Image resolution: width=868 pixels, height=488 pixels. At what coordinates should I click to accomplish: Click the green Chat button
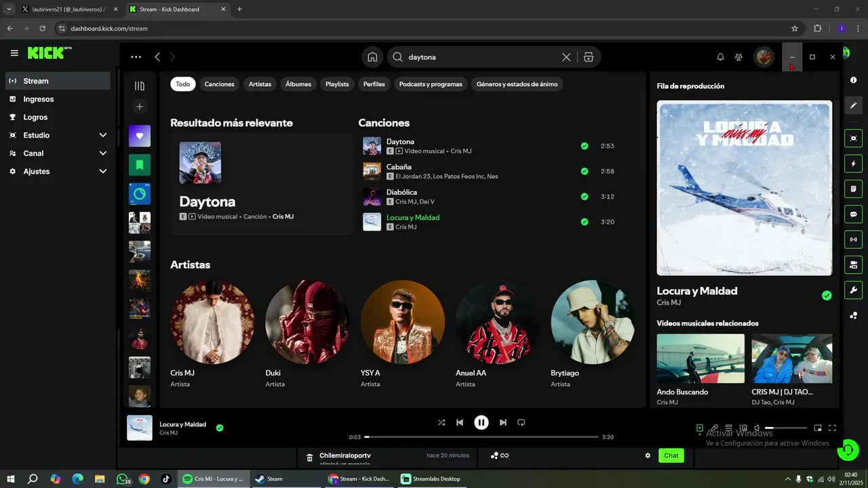[x=671, y=455]
